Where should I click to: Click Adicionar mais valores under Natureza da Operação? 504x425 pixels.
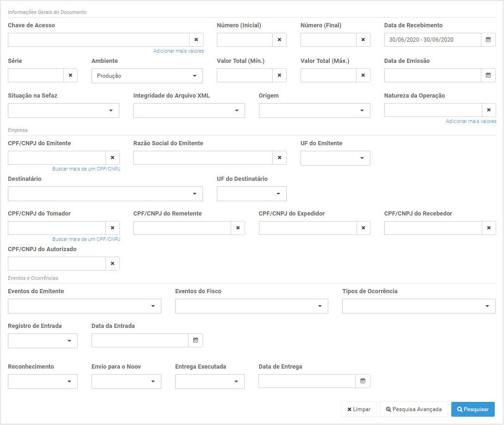tap(471, 121)
